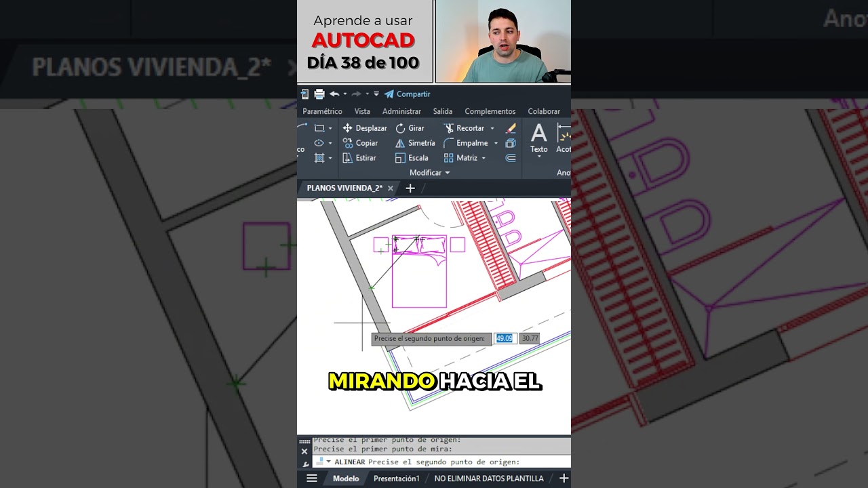868x488 pixels.
Task: Open the Rectangle tool dropdown arrow
Action: click(x=330, y=128)
